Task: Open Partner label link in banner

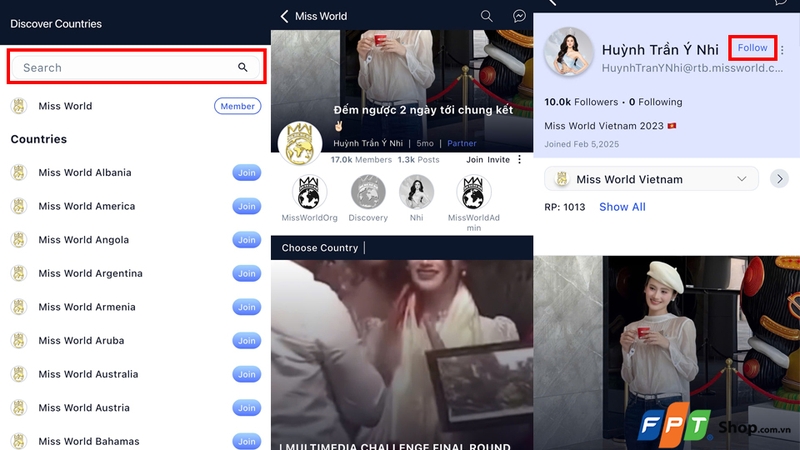Action: 462,143
